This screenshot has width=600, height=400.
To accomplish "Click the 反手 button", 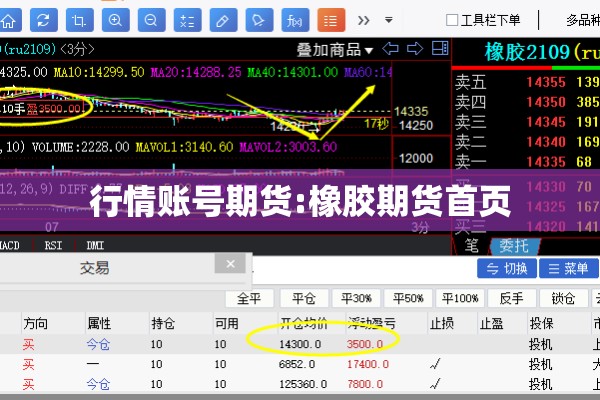I will point(512,298).
